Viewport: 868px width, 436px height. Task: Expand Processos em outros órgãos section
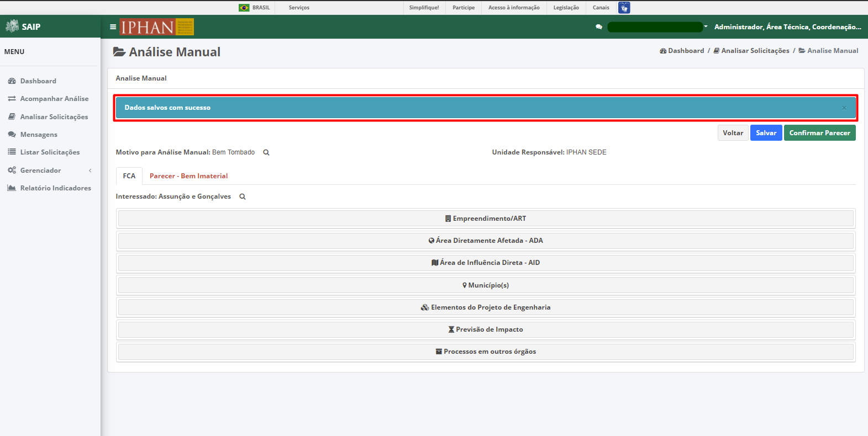click(486, 352)
